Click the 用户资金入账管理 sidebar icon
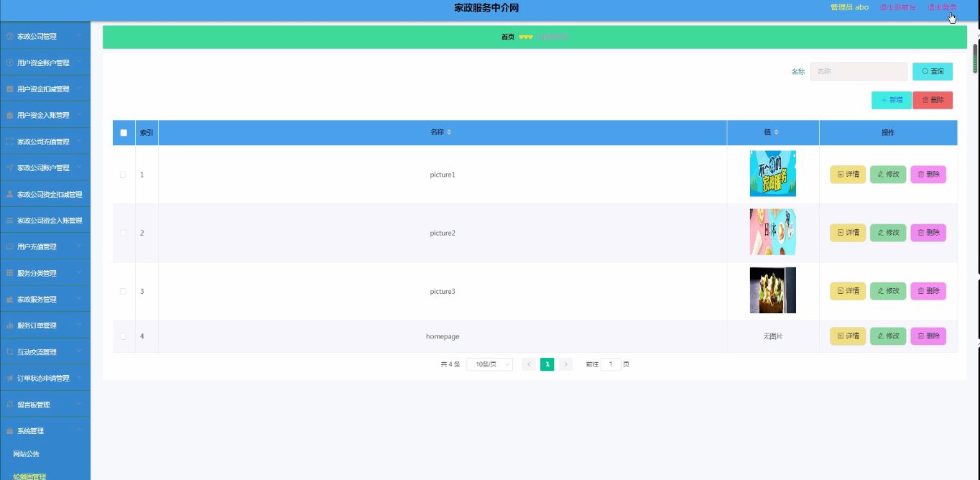The image size is (980, 480). click(9, 116)
